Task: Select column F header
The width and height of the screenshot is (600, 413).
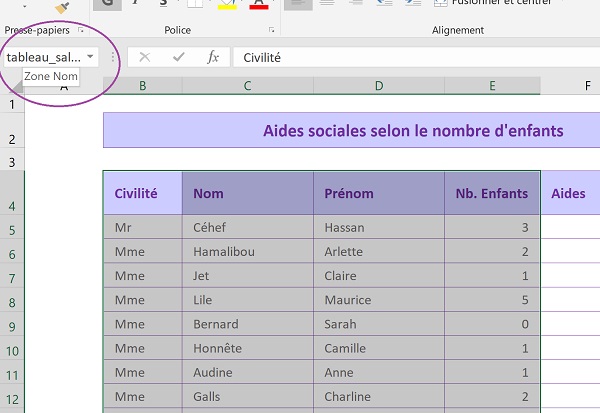Action: (570, 85)
